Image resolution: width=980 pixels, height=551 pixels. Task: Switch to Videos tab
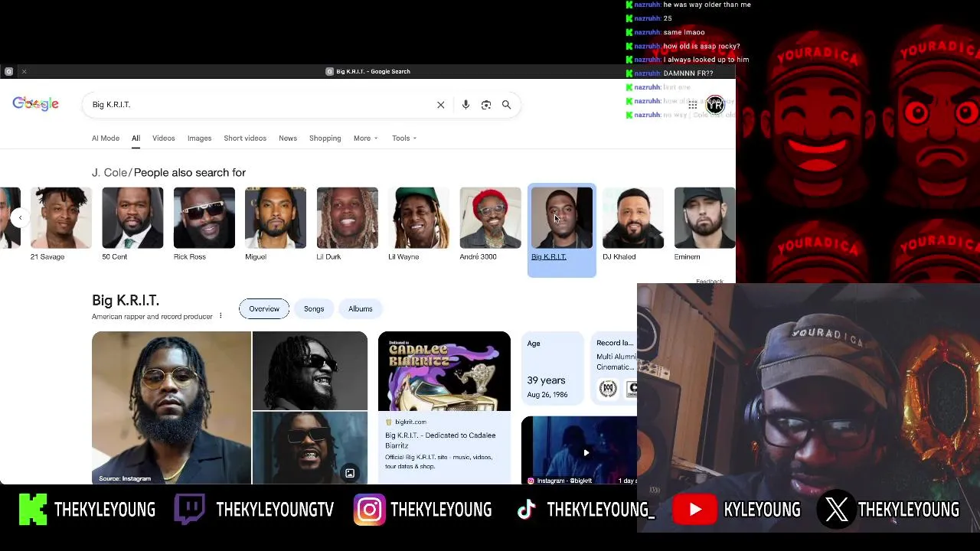click(x=164, y=139)
